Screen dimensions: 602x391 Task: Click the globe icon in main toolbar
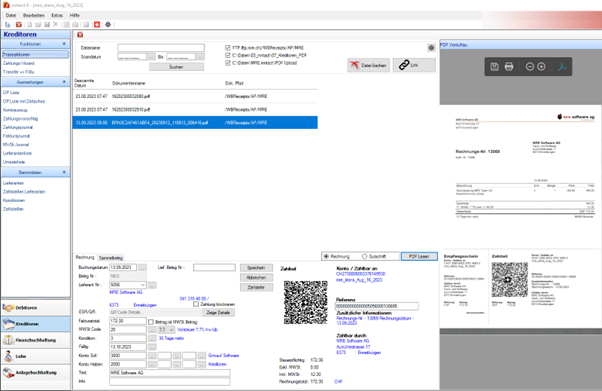pyautogui.click(x=108, y=24)
